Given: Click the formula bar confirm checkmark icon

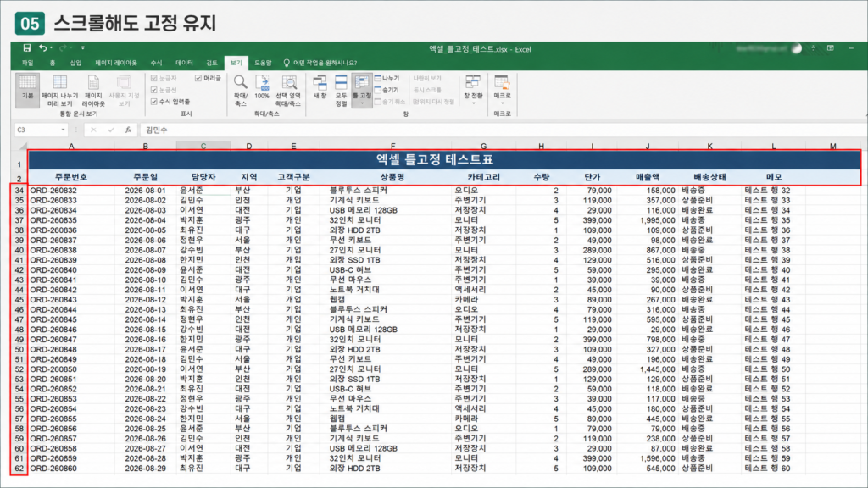Looking at the screenshot, I should click(x=111, y=130).
